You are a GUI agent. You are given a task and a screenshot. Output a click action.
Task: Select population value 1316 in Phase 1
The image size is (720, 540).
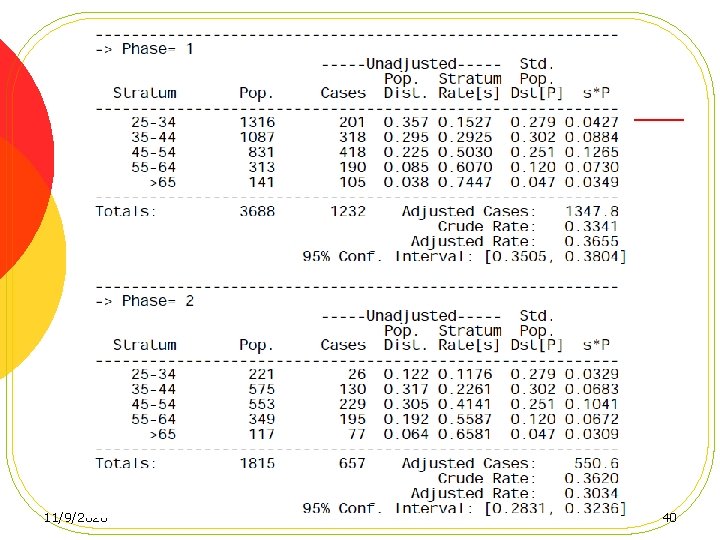(257, 122)
